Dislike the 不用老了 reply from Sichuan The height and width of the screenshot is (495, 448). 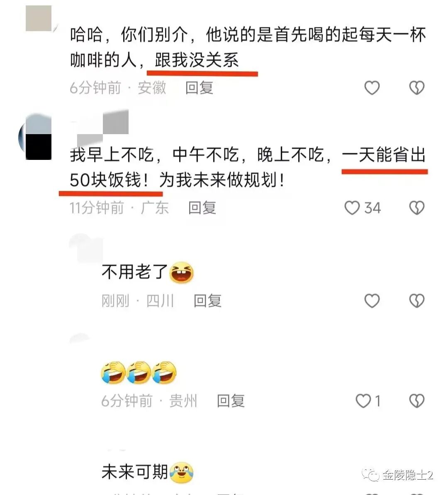click(x=417, y=301)
